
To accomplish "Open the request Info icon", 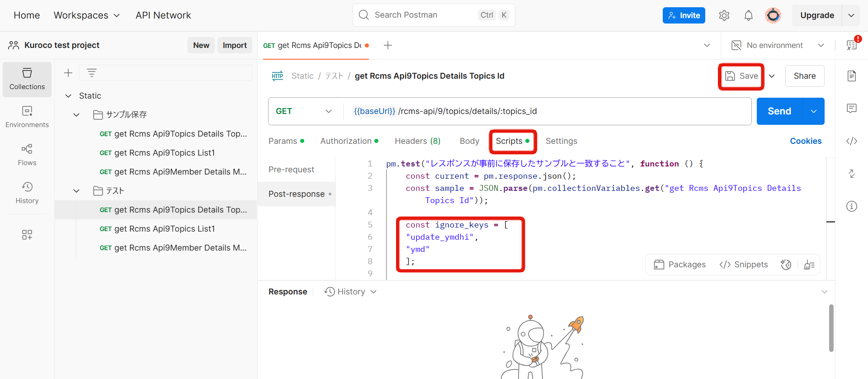I will point(851,206).
